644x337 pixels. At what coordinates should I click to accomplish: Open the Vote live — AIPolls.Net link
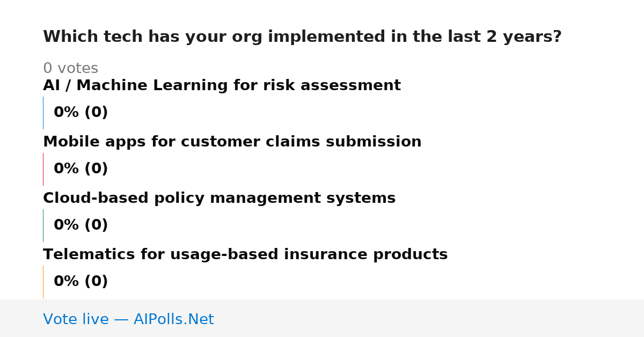coord(128,320)
